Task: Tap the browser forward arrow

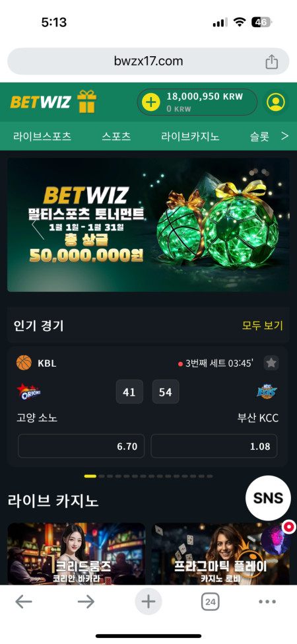Action: [86, 602]
